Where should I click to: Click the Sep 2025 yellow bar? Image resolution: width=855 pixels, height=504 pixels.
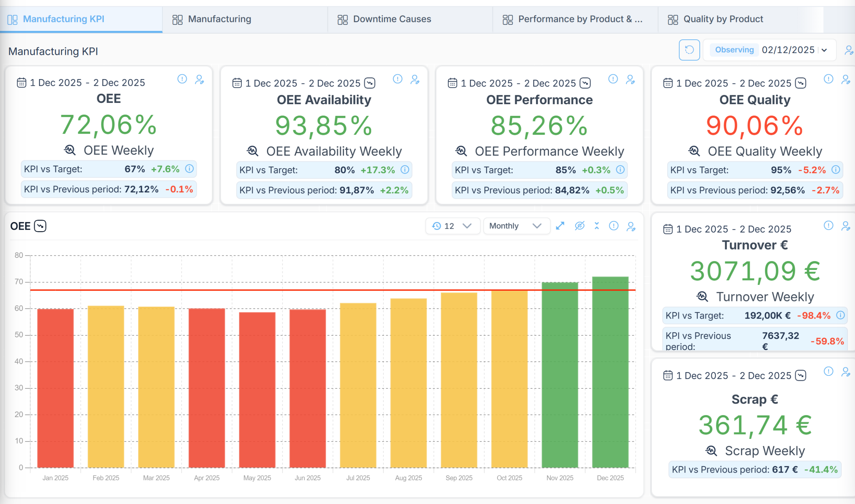(459, 380)
